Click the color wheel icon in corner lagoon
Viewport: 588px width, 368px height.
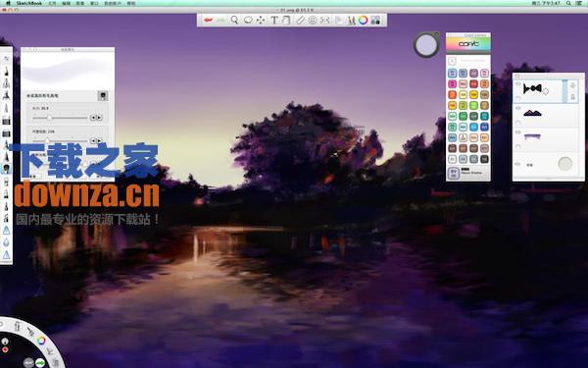(41, 341)
